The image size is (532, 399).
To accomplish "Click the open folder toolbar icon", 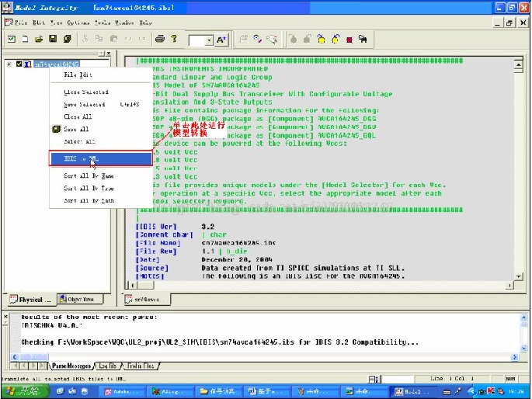I will [x=39, y=39].
